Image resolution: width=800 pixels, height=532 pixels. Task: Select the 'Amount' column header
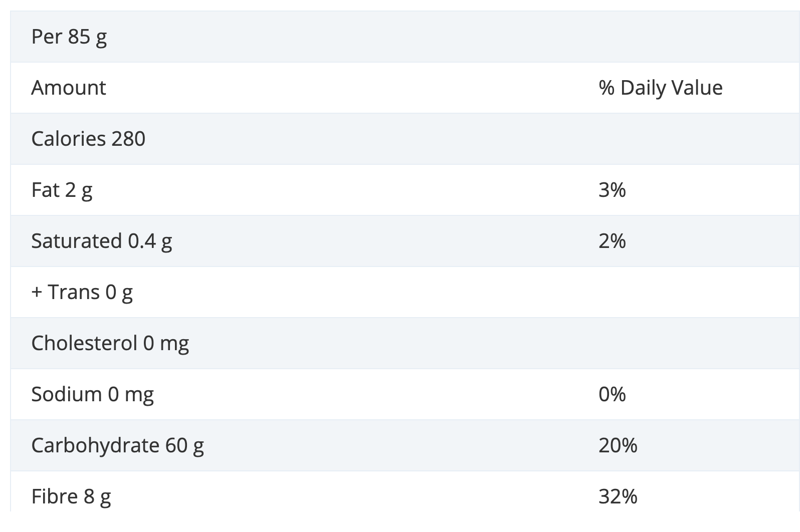(69, 88)
